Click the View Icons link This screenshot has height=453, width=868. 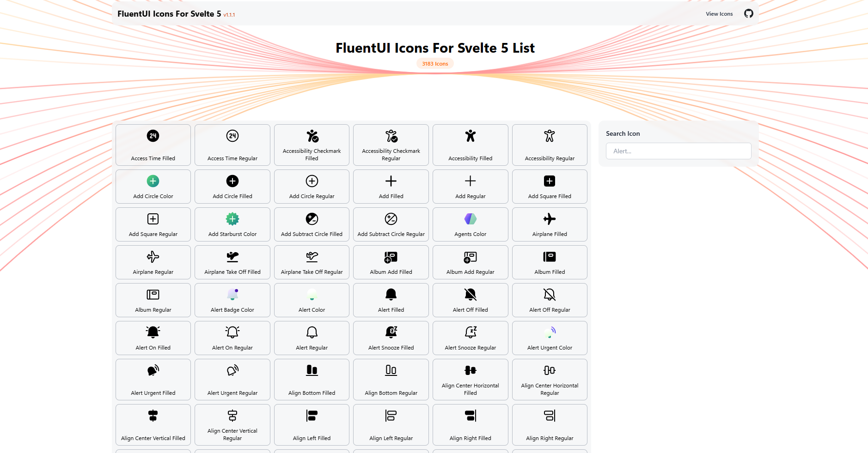point(719,14)
